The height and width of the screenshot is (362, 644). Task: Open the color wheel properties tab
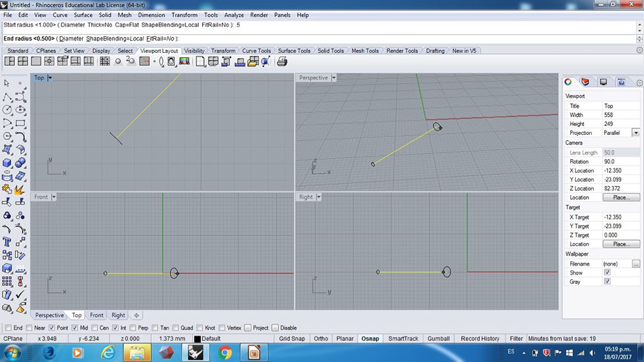coord(568,82)
